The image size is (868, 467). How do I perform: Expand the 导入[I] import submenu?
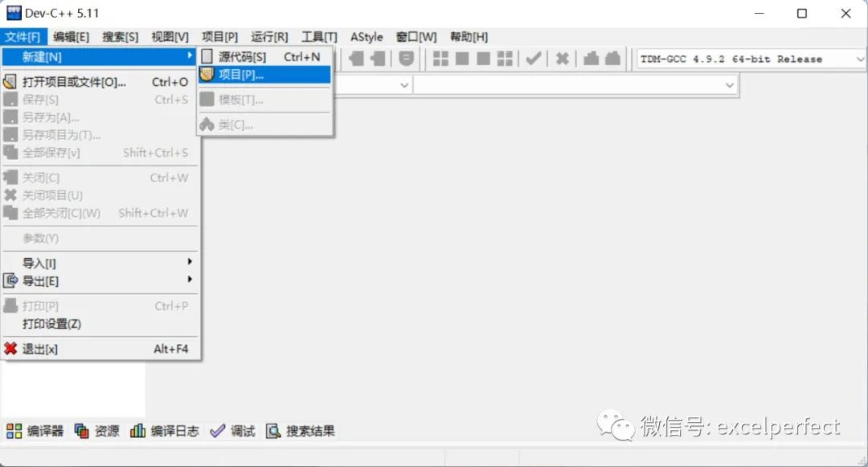(100, 263)
